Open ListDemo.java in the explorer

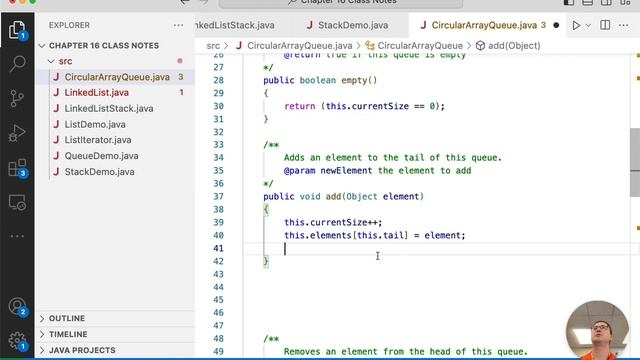pyautogui.click(x=95, y=124)
